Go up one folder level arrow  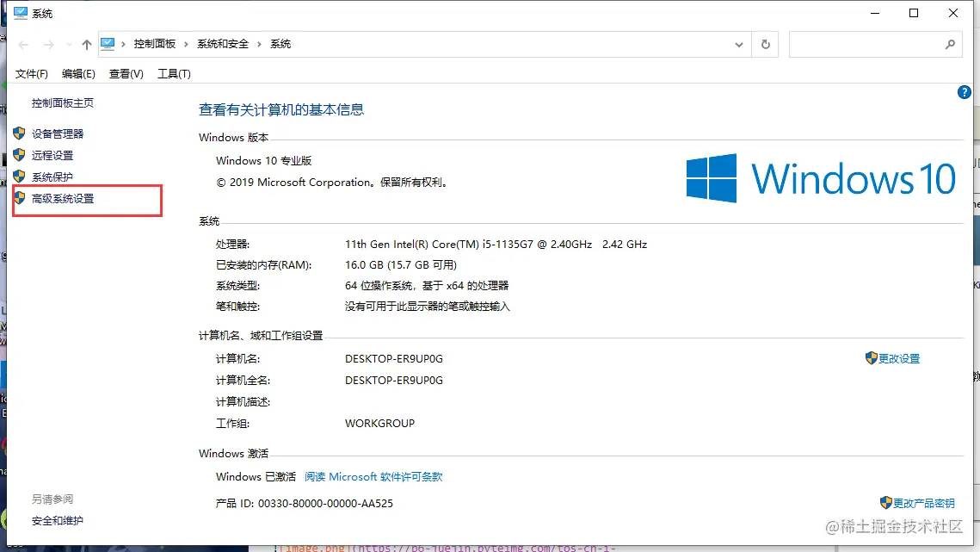[86, 45]
